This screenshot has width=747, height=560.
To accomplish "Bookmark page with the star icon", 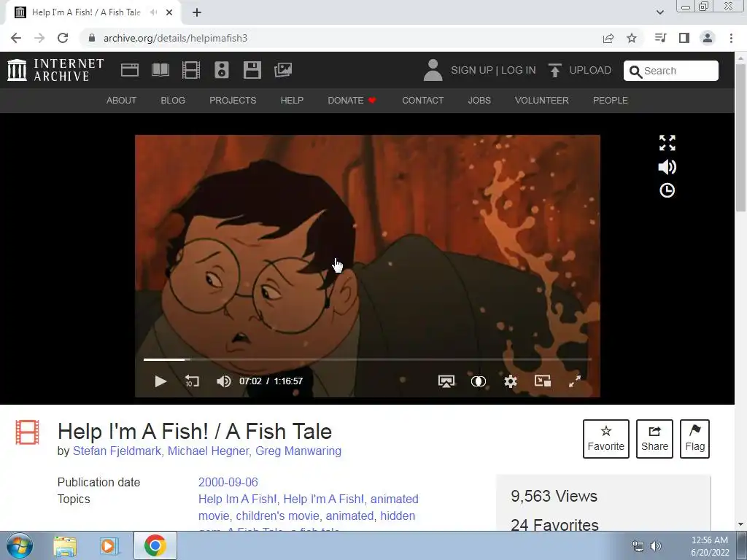I will point(632,38).
